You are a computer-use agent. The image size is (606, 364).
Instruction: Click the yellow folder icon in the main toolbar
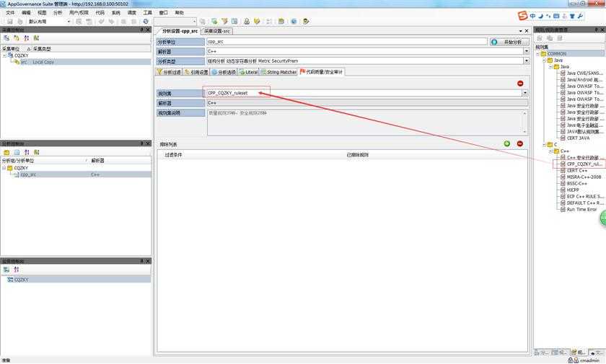(x=281, y=22)
